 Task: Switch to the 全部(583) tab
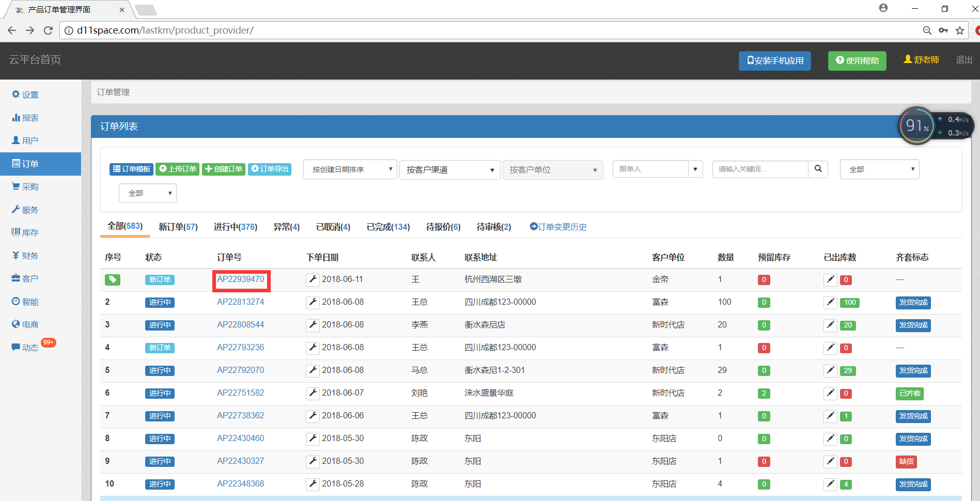(125, 226)
